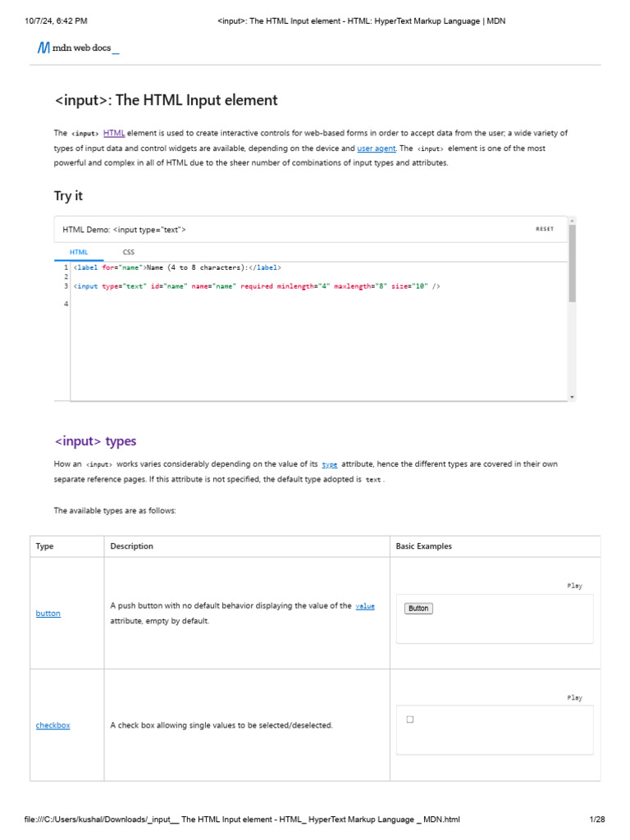Follow the HTML link in intro

point(114,133)
